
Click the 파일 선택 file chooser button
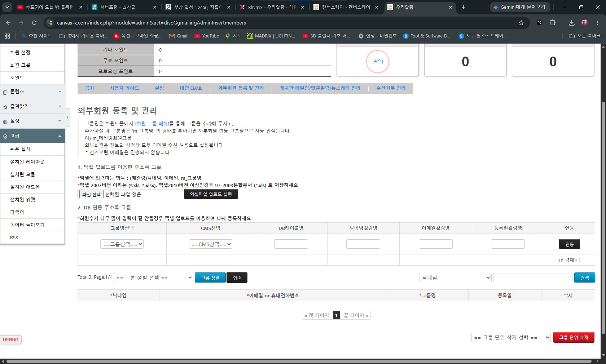pos(91,194)
